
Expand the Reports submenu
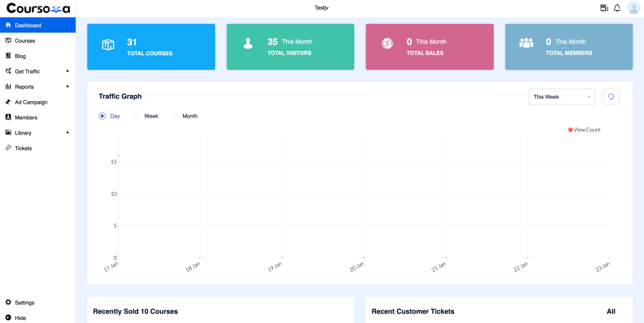(67, 87)
